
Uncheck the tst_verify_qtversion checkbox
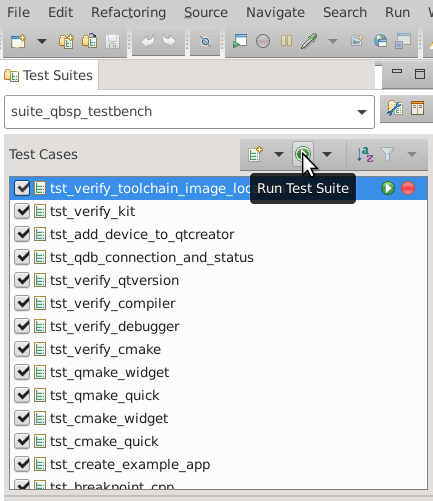[22, 280]
